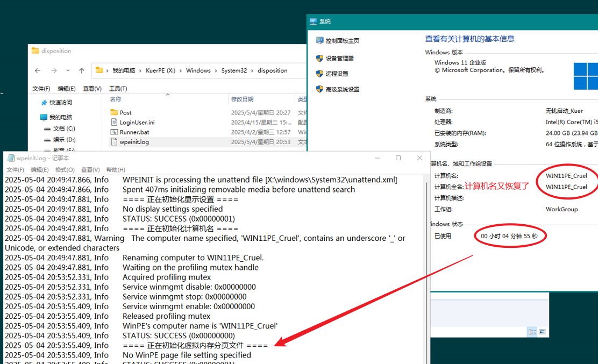
Task: Click the Back arrow in Explorer
Action: (x=38, y=70)
